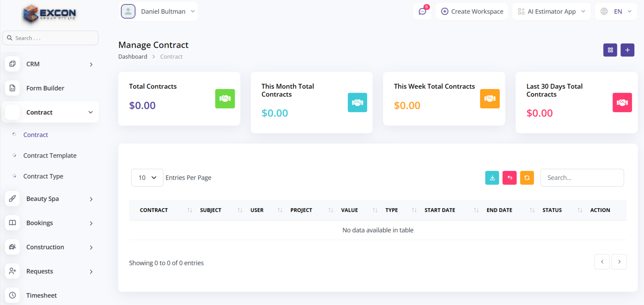644x305 pixels.
Task: Sort table by Contract column
Action: coord(154,210)
